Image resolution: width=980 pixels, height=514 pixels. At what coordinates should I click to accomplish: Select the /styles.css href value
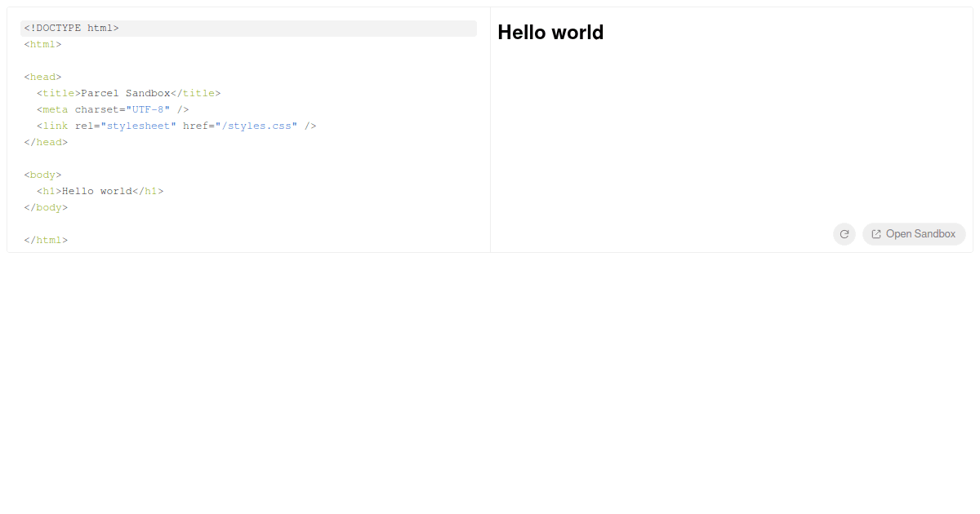coord(256,126)
